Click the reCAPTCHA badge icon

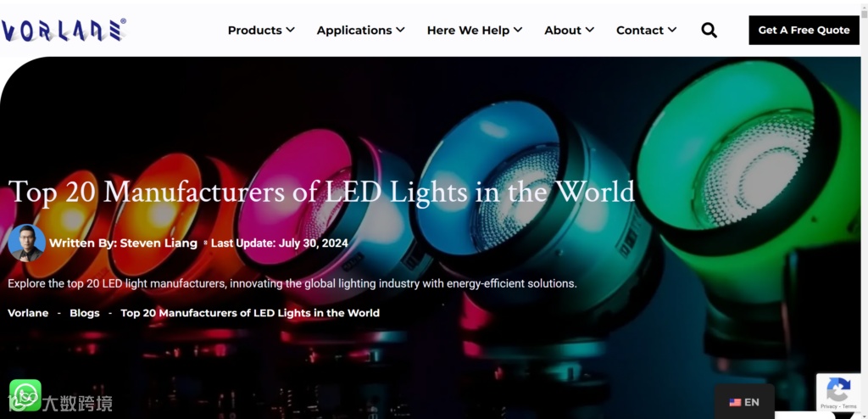tap(838, 389)
